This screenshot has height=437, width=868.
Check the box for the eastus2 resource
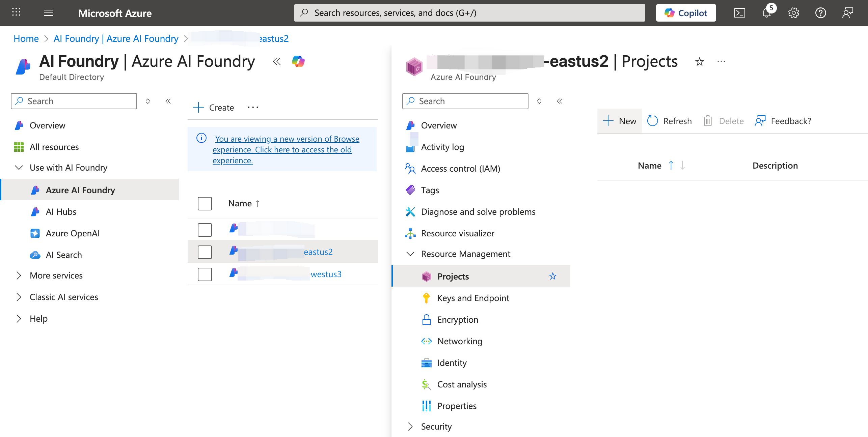click(x=205, y=252)
